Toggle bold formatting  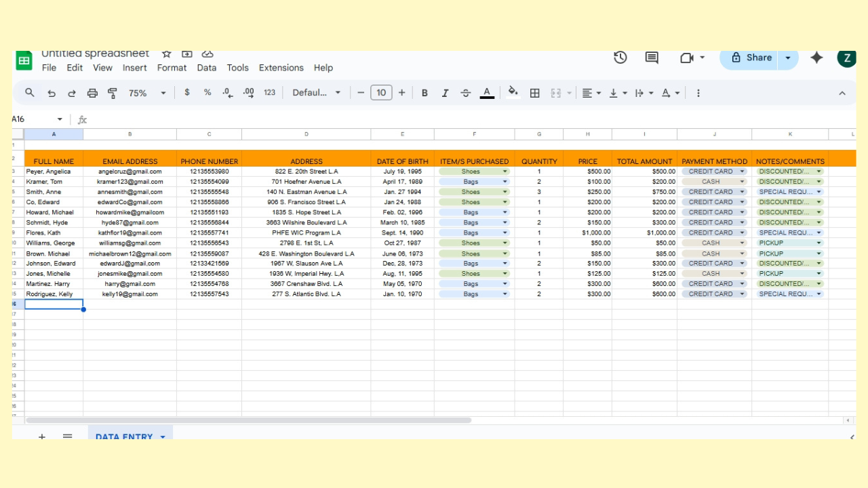click(425, 93)
